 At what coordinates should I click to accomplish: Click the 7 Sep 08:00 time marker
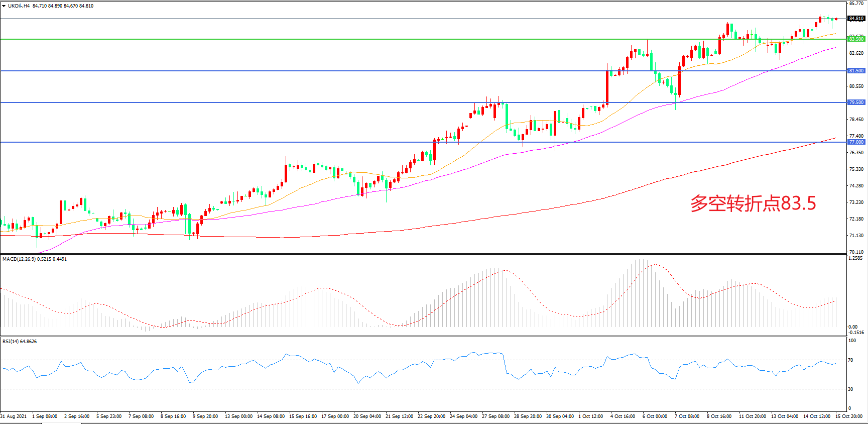(x=141, y=416)
